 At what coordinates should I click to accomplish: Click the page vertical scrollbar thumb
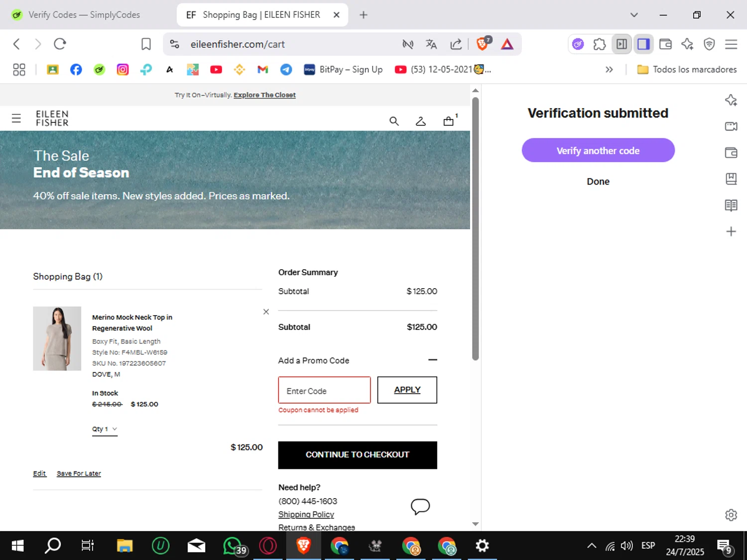(x=476, y=229)
